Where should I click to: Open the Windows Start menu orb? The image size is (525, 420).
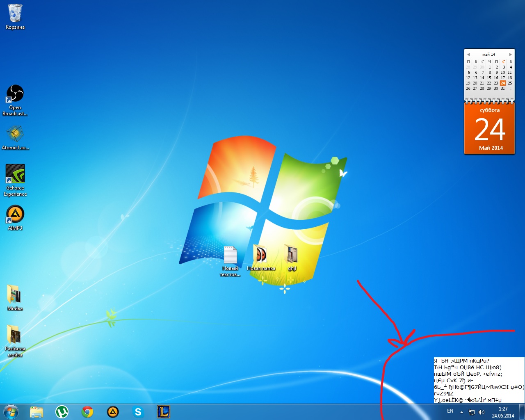click(x=11, y=412)
